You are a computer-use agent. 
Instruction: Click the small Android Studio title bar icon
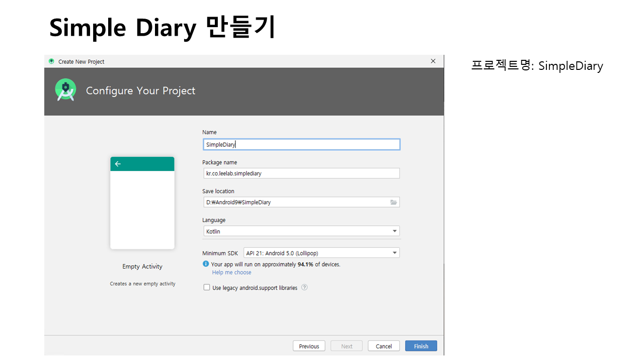pos(51,61)
